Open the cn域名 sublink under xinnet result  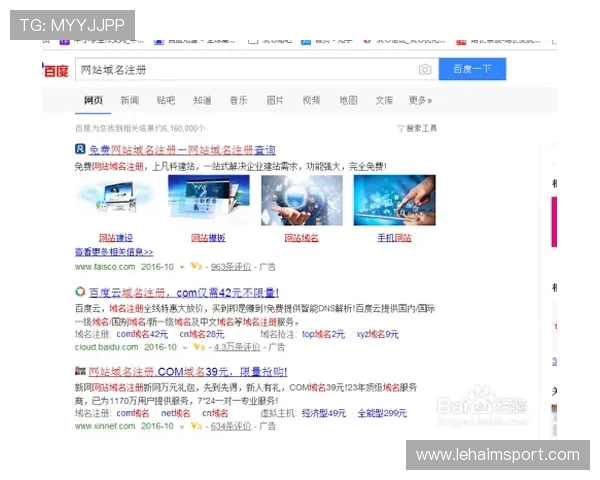[215, 413]
